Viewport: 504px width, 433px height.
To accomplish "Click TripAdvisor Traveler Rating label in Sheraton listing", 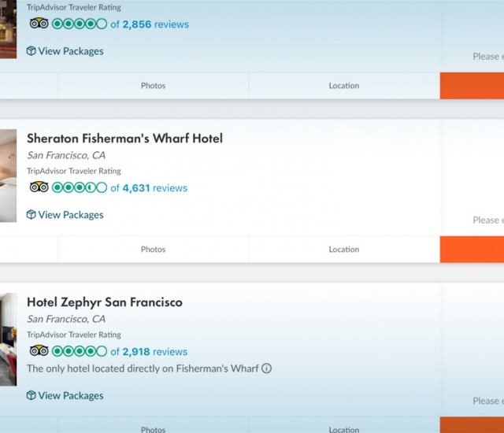I will tap(73, 171).
